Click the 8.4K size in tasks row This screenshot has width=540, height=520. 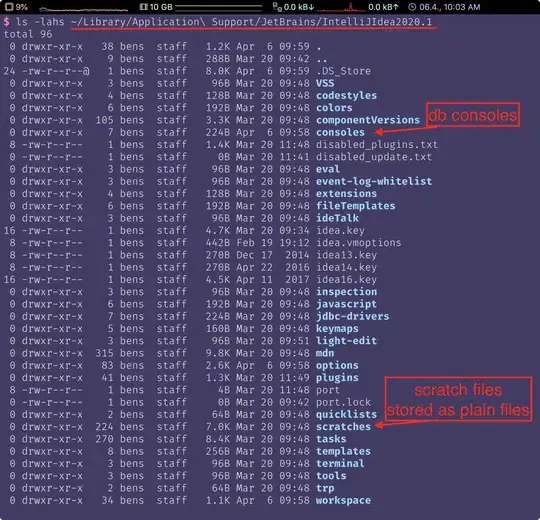point(218,439)
